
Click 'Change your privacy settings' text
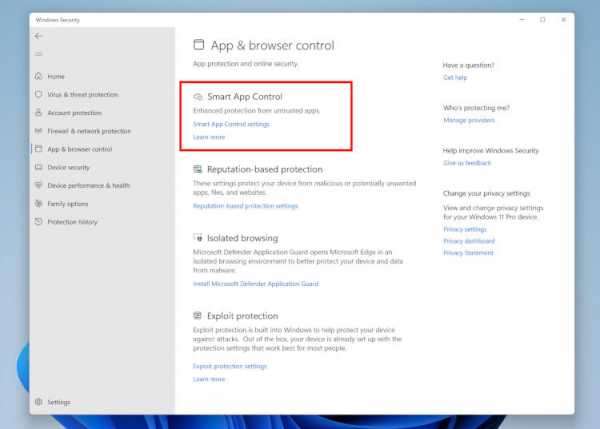(486, 194)
